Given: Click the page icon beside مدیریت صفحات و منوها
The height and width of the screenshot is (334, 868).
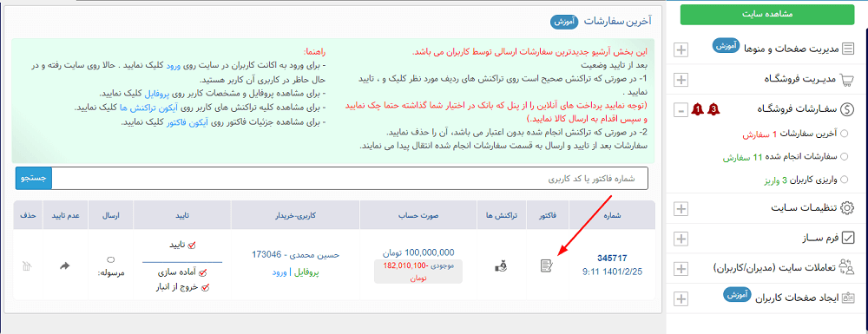Looking at the screenshot, I should coord(847,49).
